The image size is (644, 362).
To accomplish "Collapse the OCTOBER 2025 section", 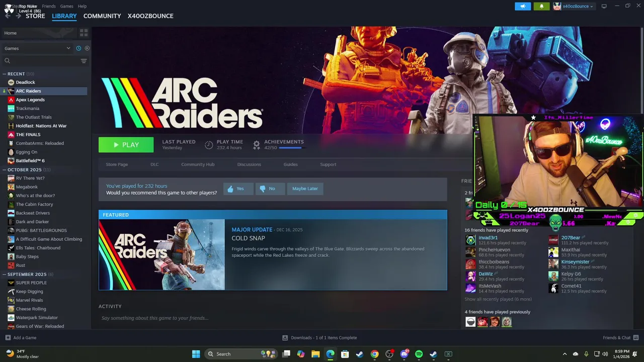I will 4,170.
